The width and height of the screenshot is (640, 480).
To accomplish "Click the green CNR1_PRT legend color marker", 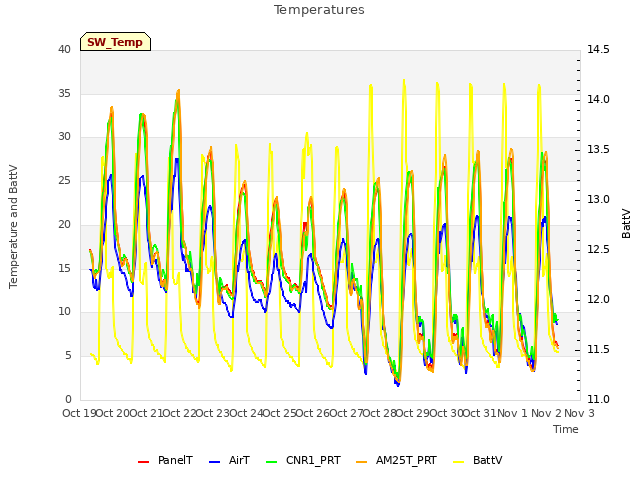I will point(271,462).
